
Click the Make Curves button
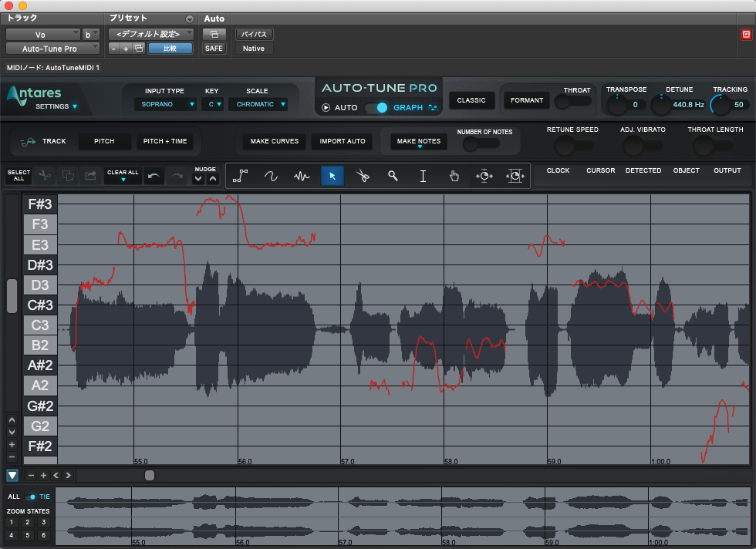click(274, 142)
